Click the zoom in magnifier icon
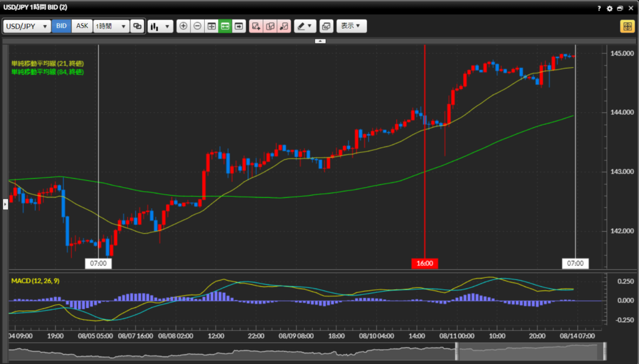Screen dimensions: 639x364 183,26
